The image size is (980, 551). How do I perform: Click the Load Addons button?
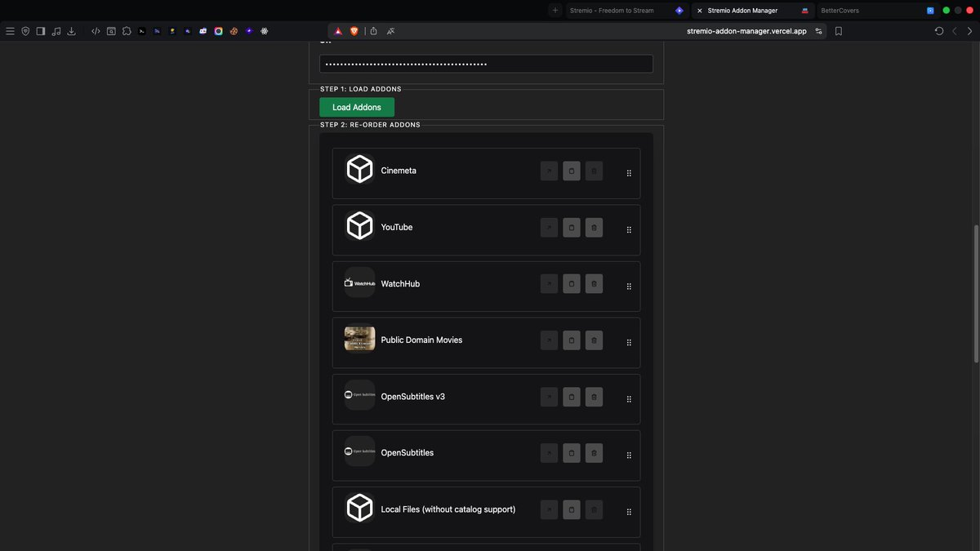pos(357,107)
